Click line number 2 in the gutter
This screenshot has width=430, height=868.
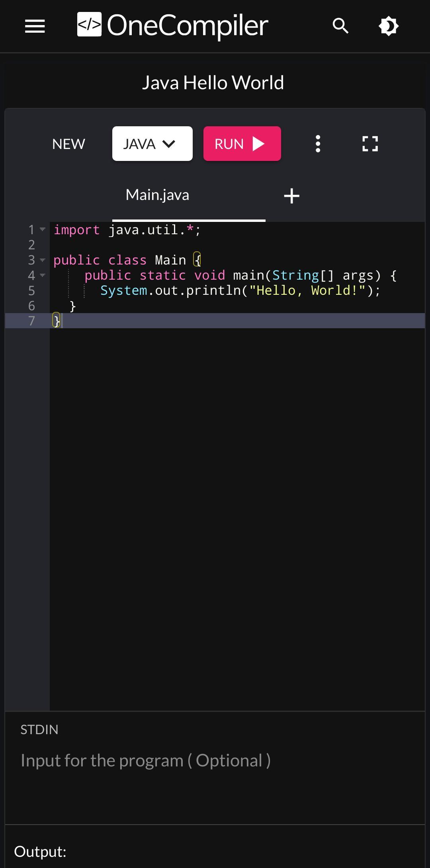click(x=31, y=245)
